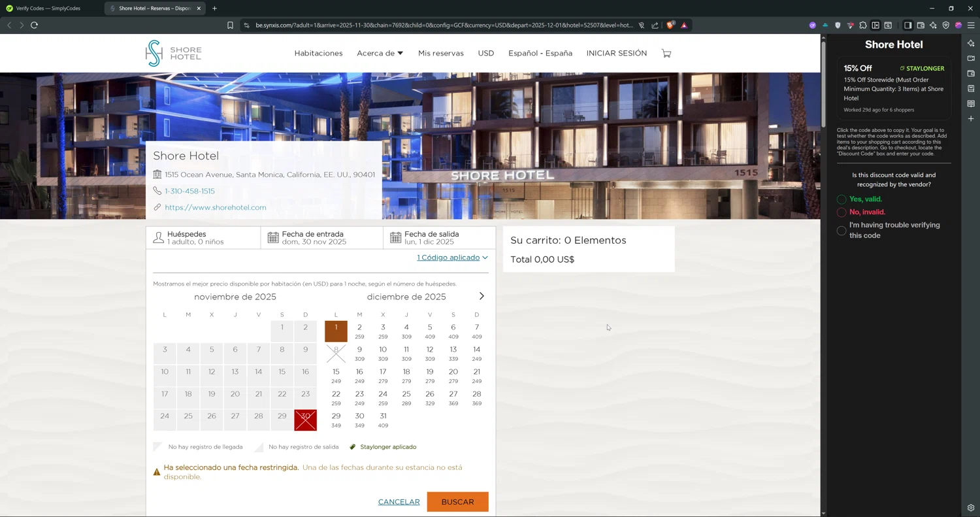The height and width of the screenshot is (517, 980).
Task: Select 'No, invalid.' radio option
Action: pyautogui.click(x=841, y=212)
